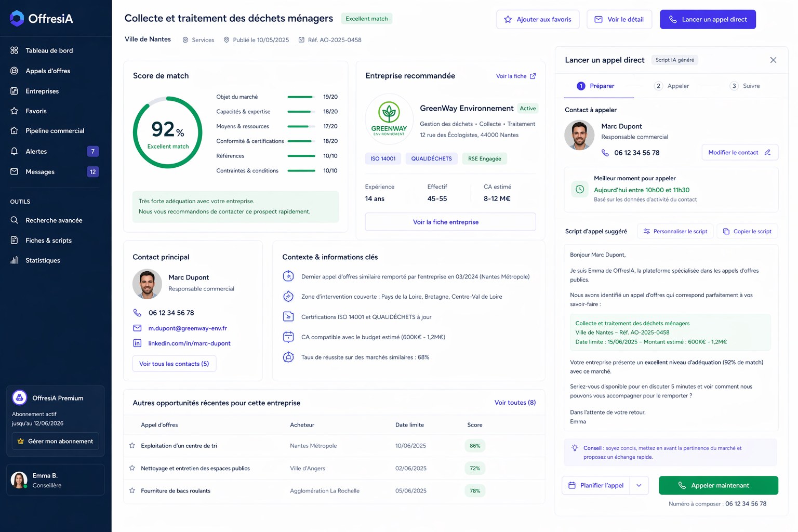Screen dimensions: 798x532
Task: Star the Fourniture de bacs roulants row
Action: point(132,490)
